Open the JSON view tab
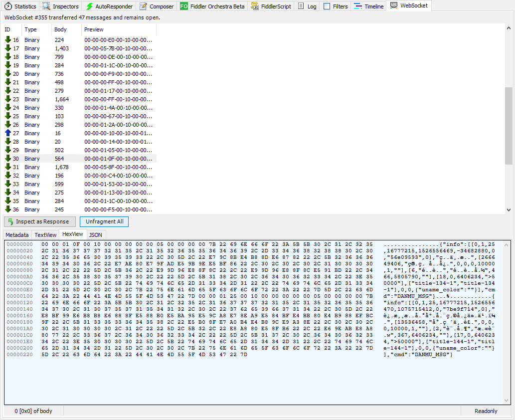 95,234
